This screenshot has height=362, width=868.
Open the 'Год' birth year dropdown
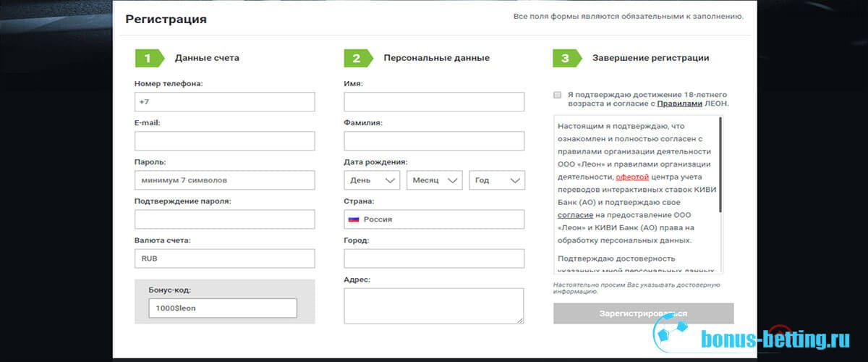(497, 180)
